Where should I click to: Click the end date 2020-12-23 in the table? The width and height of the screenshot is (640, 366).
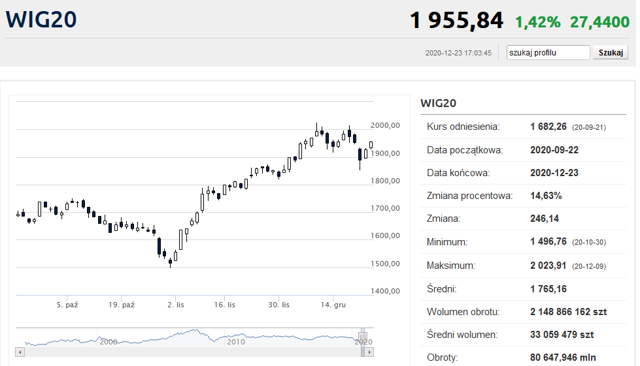tap(554, 173)
